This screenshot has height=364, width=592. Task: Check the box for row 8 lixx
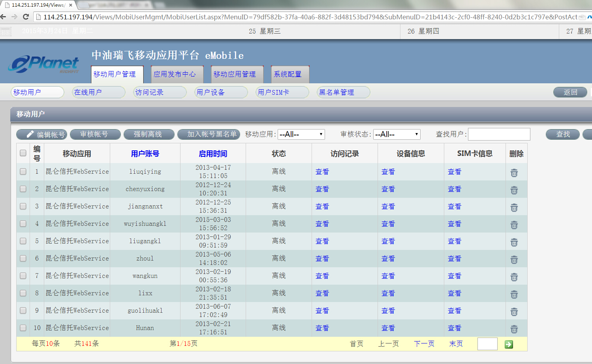click(23, 293)
